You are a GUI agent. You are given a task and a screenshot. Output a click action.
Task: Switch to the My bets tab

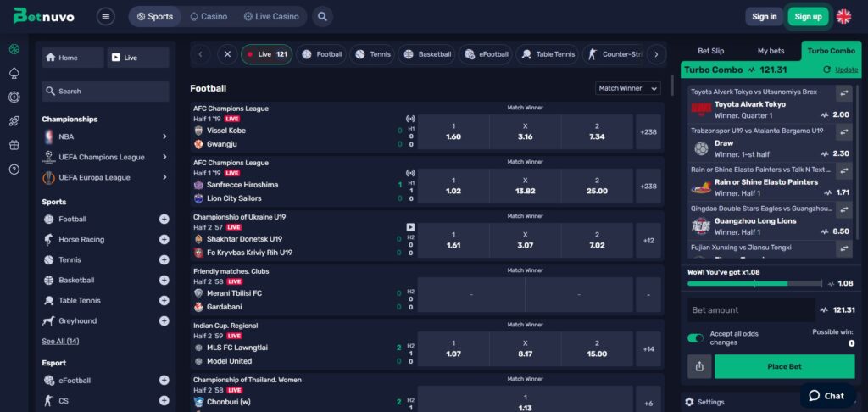pyautogui.click(x=771, y=51)
